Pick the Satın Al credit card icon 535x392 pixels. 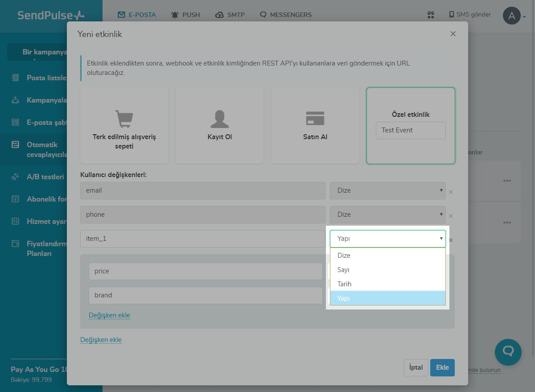315,119
